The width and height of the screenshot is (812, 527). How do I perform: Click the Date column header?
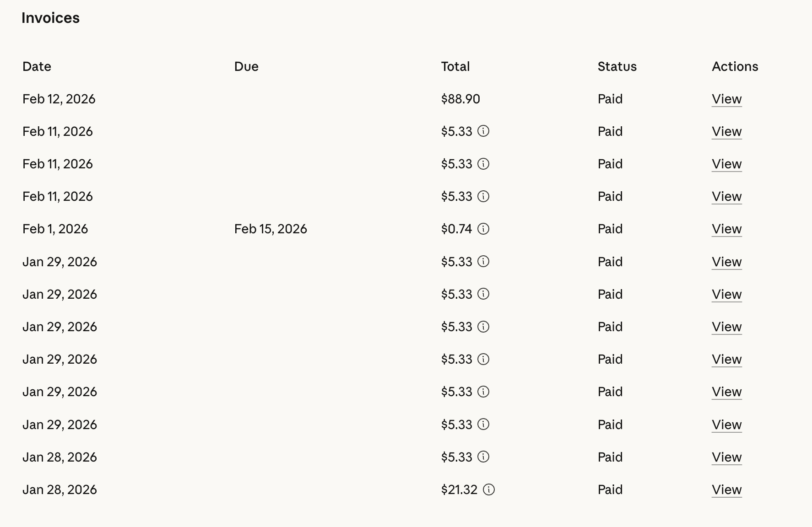[x=37, y=67]
